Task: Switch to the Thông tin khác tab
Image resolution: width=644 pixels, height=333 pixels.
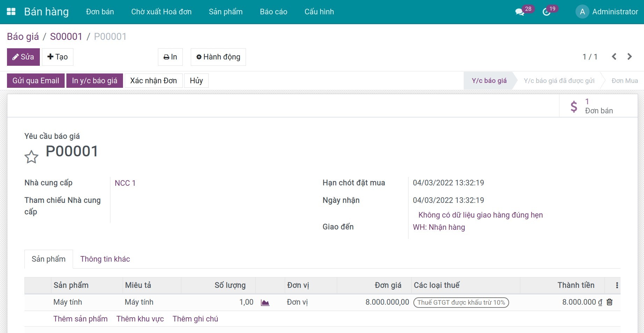Action: point(105,259)
